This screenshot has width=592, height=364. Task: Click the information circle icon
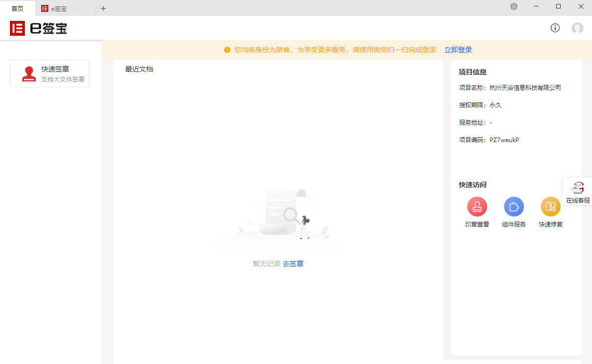tap(555, 28)
